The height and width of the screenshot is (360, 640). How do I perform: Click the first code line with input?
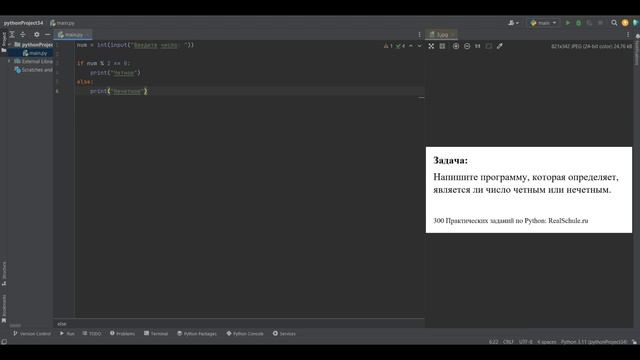click(x=136, y=45)
